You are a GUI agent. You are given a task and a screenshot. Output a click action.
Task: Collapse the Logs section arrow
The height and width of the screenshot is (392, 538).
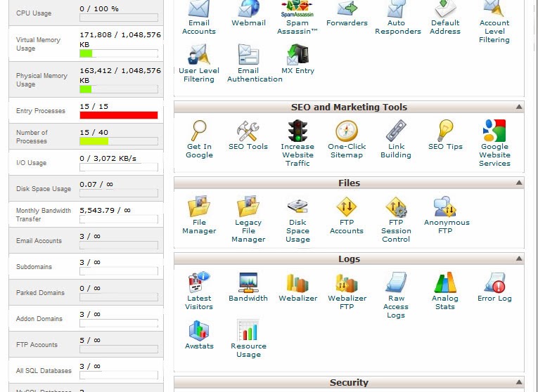(x=519, y=259)
